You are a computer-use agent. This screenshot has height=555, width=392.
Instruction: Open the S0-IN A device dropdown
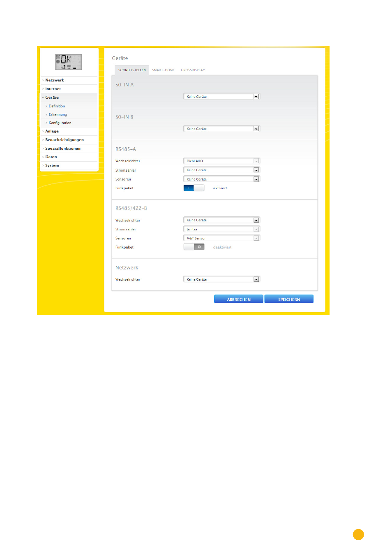tap(221, 97)
